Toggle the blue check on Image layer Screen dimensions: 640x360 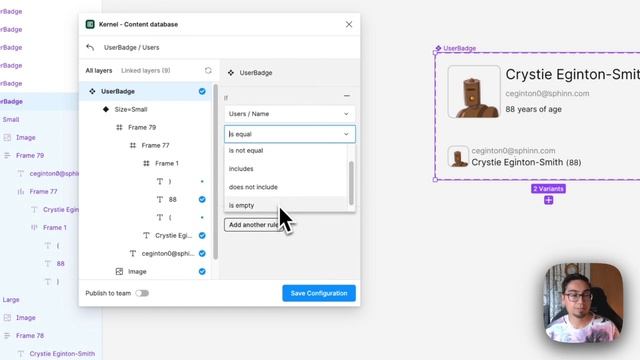click(x=202, y=271)
